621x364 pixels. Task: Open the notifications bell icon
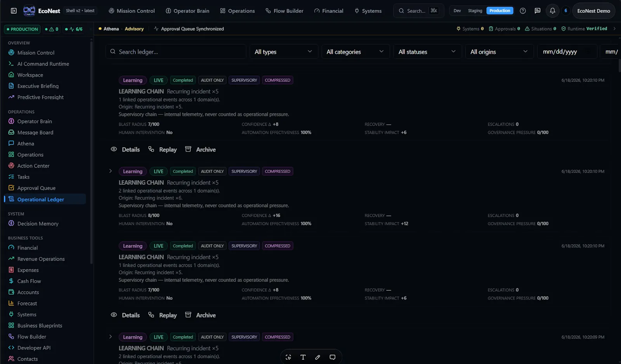click(x=552, y=11)
